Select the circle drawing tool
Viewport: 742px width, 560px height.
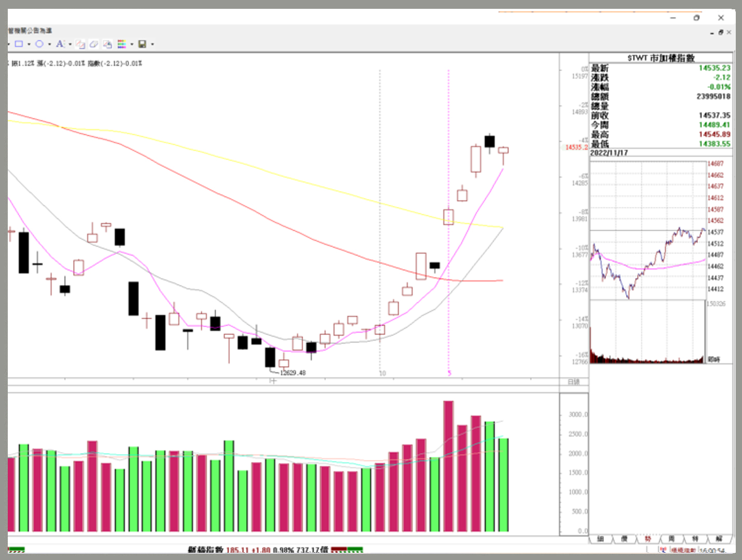point(39,44)
